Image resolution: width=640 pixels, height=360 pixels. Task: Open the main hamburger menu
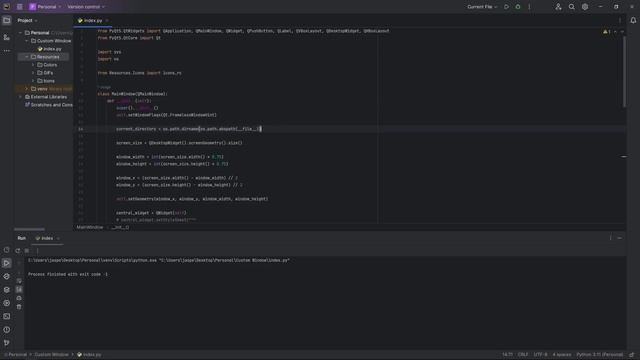point(20,7)
